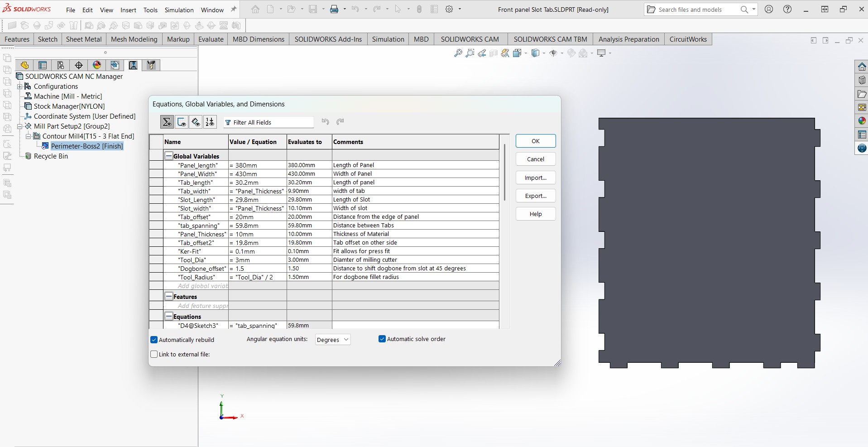Open the FeatureManager design tree tab

[24, 65]
